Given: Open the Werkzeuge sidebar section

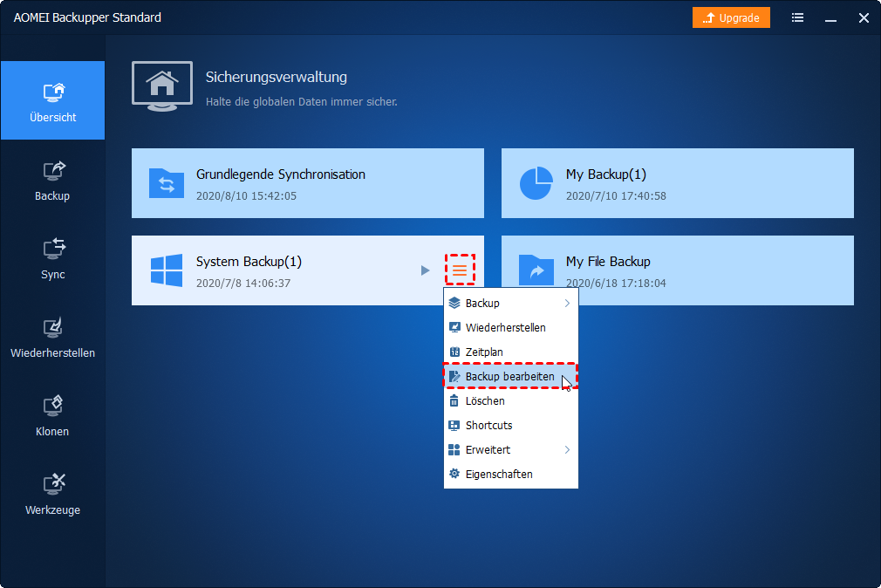Looking at the screenshot, I should [x=53, y=495].
